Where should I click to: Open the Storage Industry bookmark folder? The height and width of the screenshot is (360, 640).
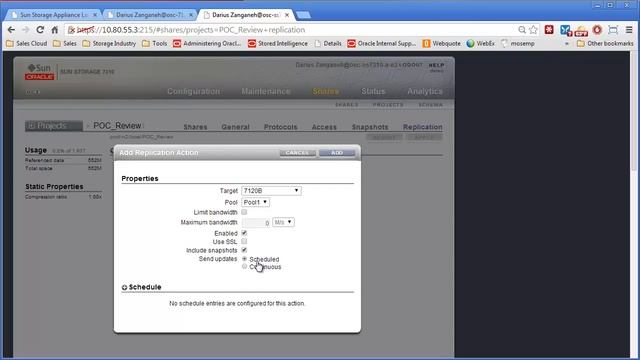(109, 43)
